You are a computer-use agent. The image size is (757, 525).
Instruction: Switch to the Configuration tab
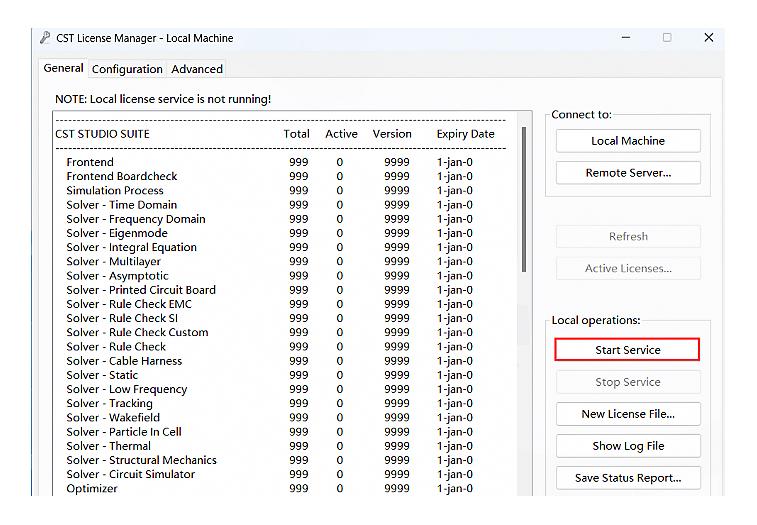[127, 69]
